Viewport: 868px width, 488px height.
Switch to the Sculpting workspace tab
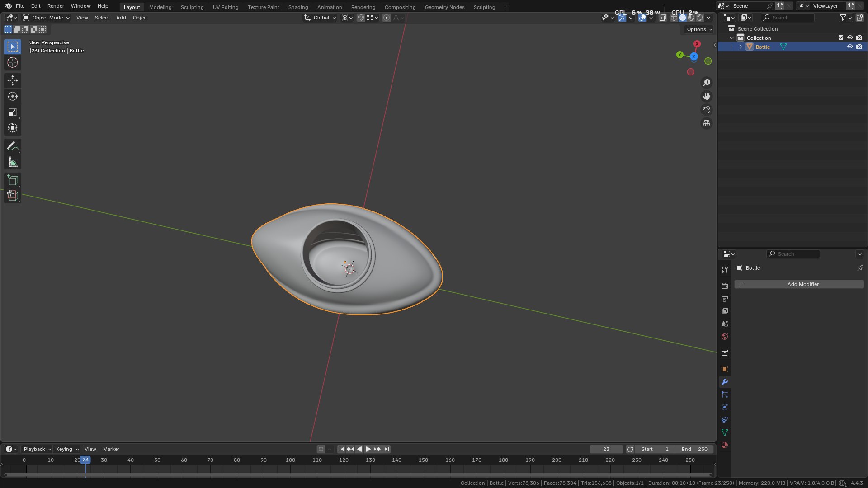pyautogui.click(x=192, y=7)
